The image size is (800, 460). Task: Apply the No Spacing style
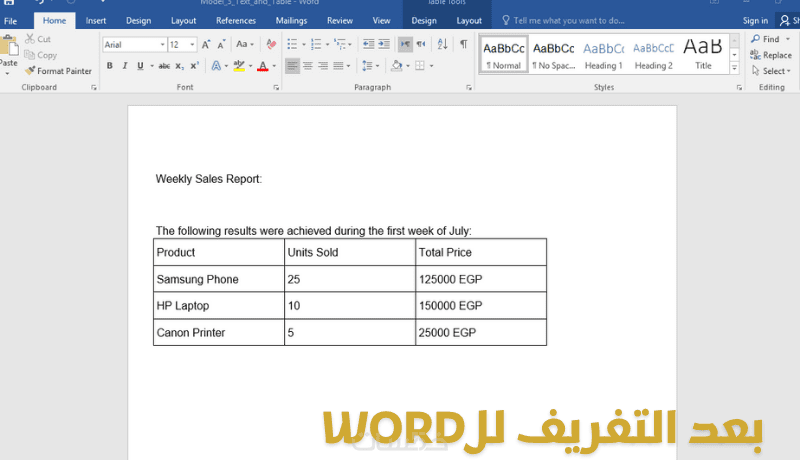tap(554, 55)
